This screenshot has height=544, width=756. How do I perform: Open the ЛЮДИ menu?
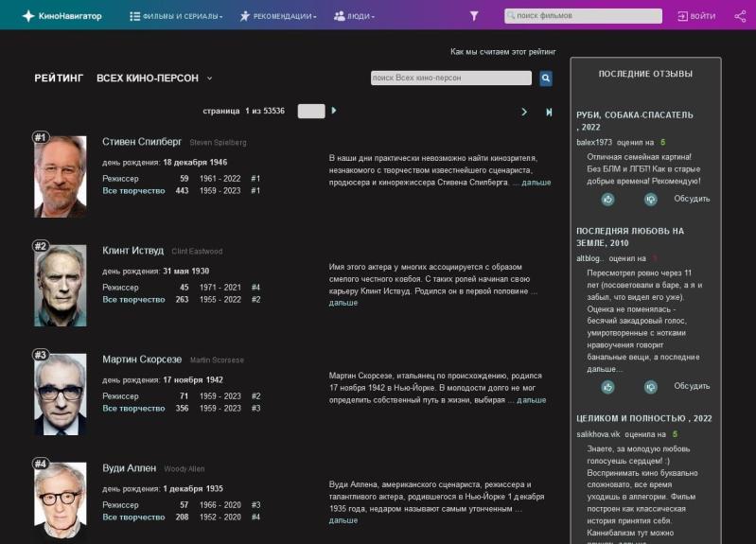click(355, 16)
